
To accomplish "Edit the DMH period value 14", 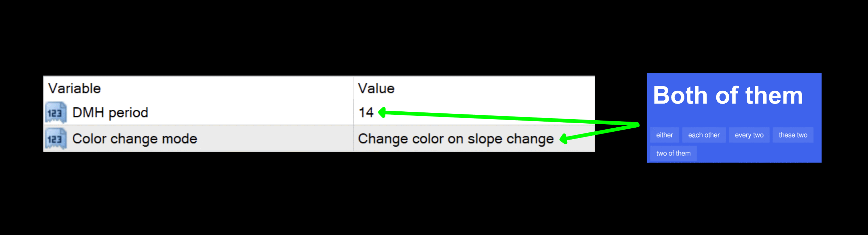I will point(366,113).
